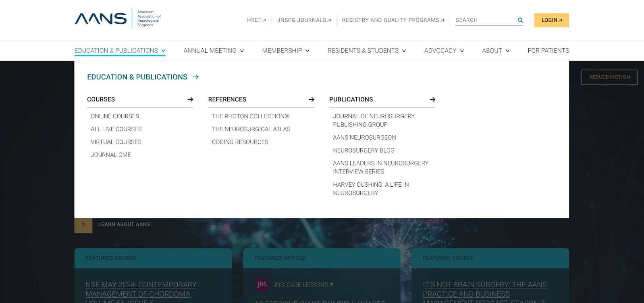Select Coding Resources
Image resolution: width=644 pixels, height=303 pixels.
click(240, 142)
